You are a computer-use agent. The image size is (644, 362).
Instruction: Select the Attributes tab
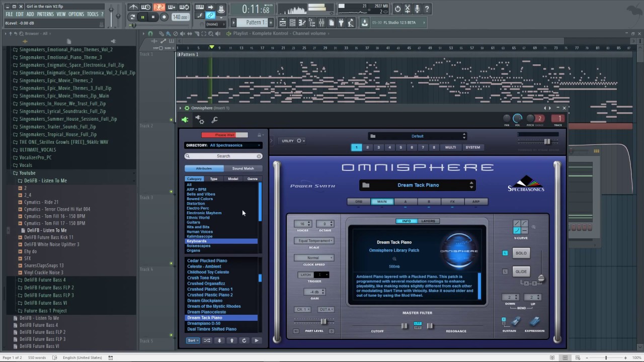tap(204, 168)
